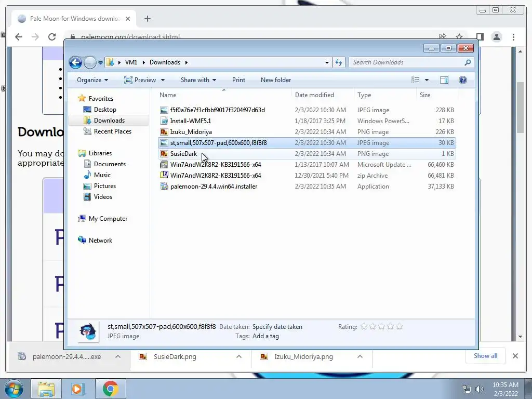
Task: Select the f5f0a76e7f3cfbbf9017f3204f97d63d JPEG file
Action: 307,110
